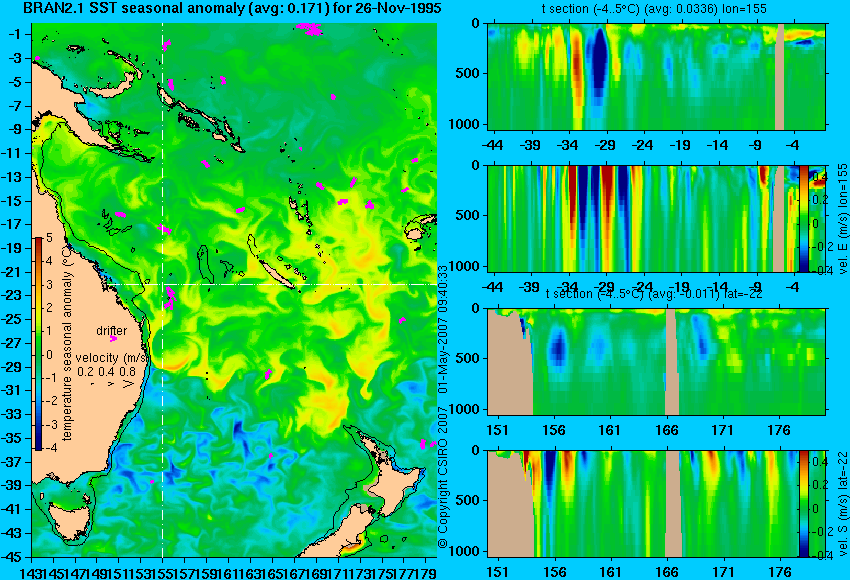The width and height of the screenshot is (850, 580).
Task: Click the New Caledonia island on the map
Action: (x=278, y=275)
